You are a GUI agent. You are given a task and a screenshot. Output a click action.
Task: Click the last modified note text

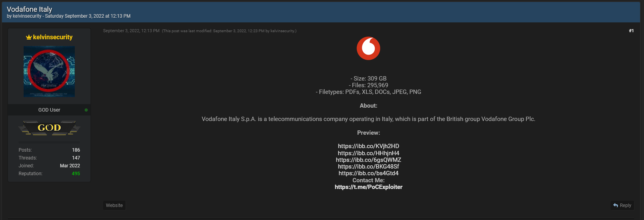(x=229, y=31)
